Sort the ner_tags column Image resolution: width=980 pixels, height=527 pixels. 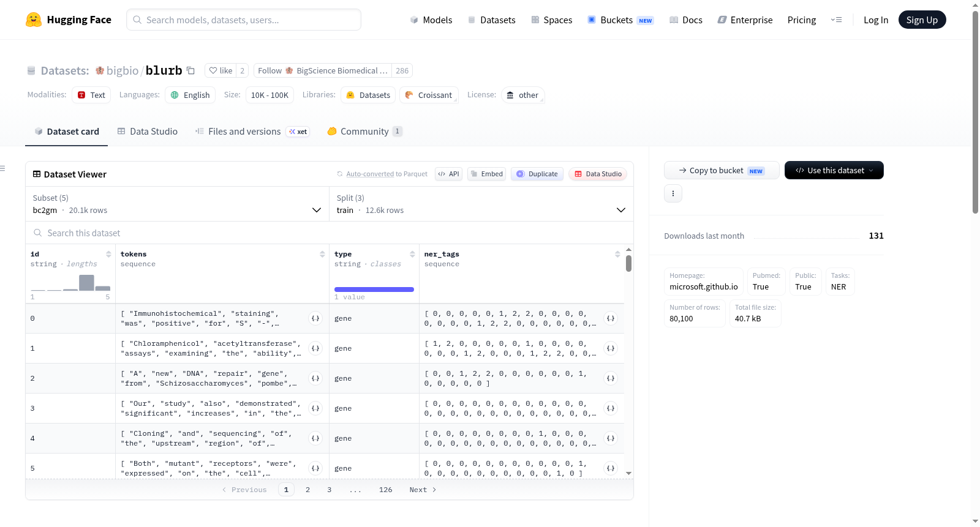pyautogui.click(x=617, y=254)
